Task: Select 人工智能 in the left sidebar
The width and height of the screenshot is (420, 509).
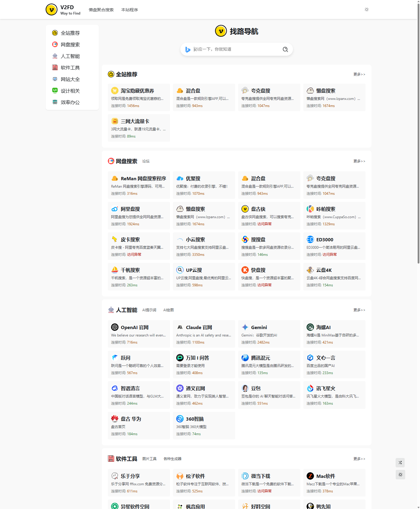Action: point(70,56)
